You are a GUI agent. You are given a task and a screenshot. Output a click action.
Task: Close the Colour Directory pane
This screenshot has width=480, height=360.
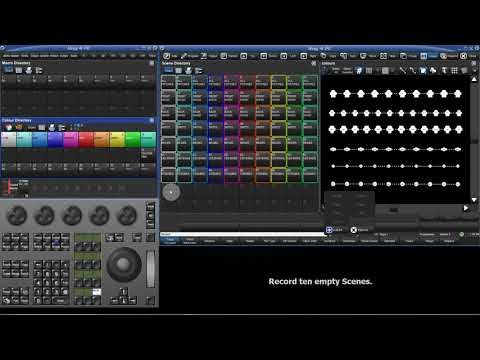click(x=152, y=120)
